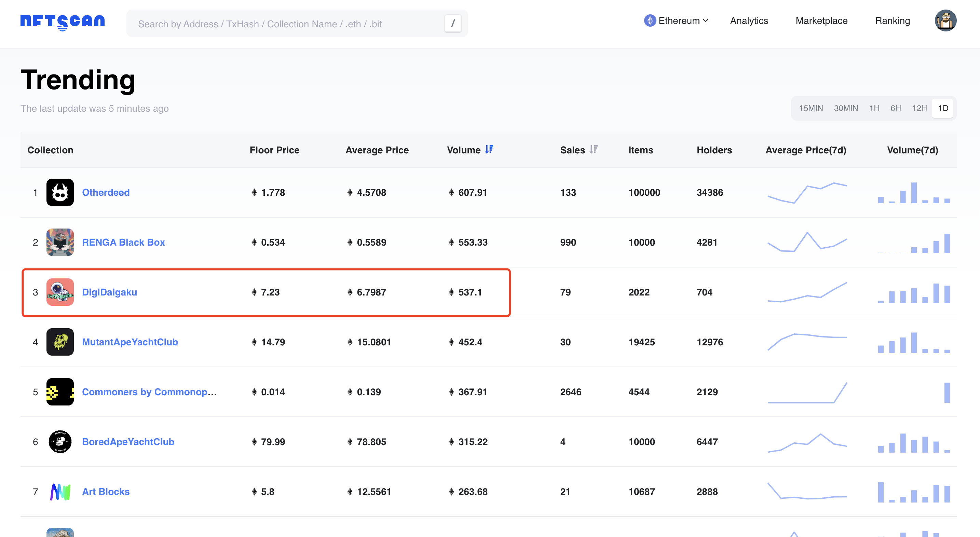Click the Otherdeed collection avatar
This screenshot has height=537, width=980.
[x=60, y=192]
